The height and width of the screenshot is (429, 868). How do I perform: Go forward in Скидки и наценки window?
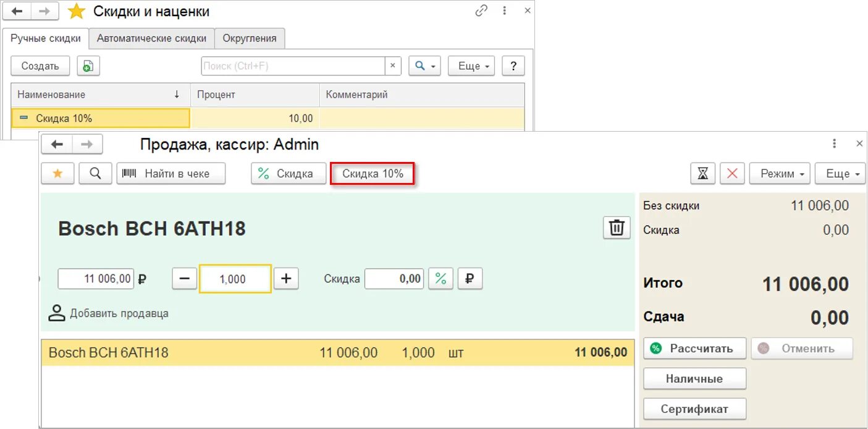click(x=45, y=11)
